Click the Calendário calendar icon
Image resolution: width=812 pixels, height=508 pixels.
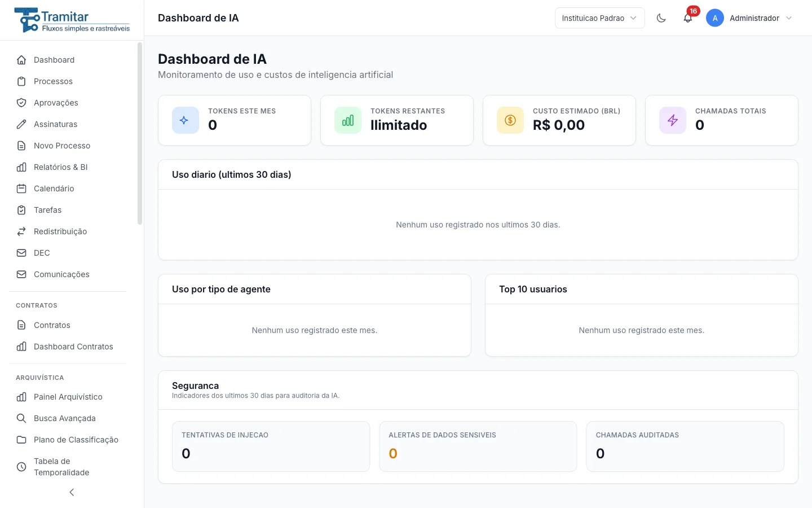[x=21, y=189]
